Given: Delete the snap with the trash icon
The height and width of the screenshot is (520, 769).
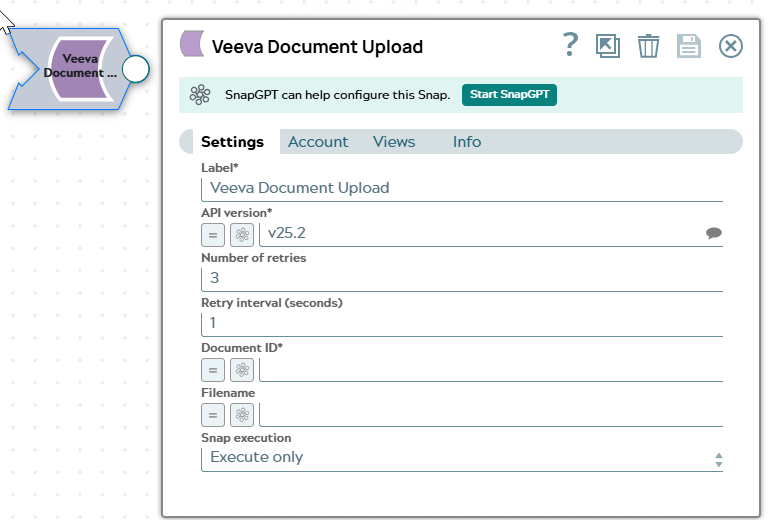Looking at the screenshot, I should pos(648,46).
